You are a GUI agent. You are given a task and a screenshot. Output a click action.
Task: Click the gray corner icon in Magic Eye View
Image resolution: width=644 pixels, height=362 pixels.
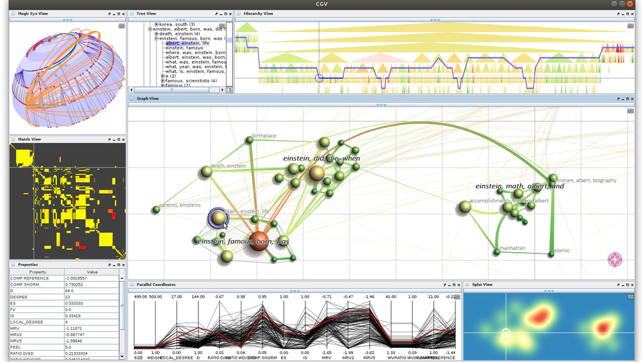121,26
